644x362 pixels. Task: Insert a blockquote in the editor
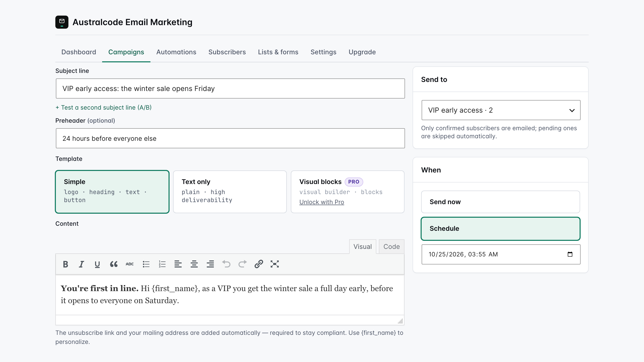114,264
